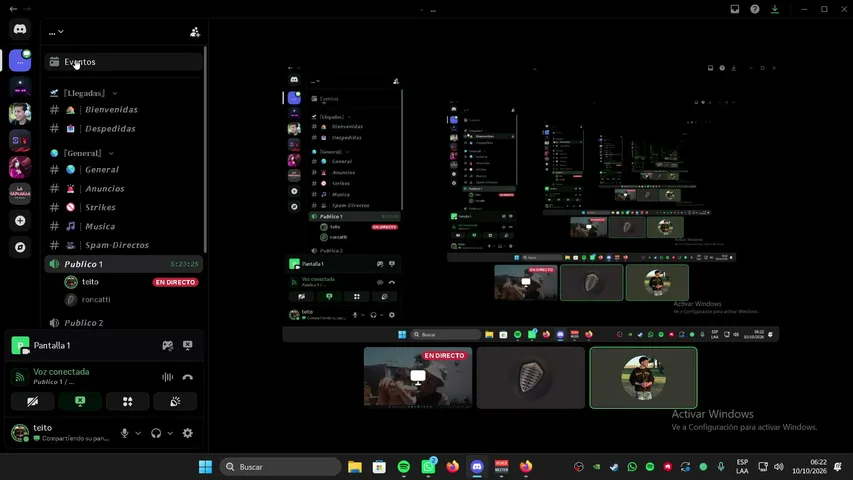
Task: Open the clock showing 06:22
Action: tap(809, 467)
